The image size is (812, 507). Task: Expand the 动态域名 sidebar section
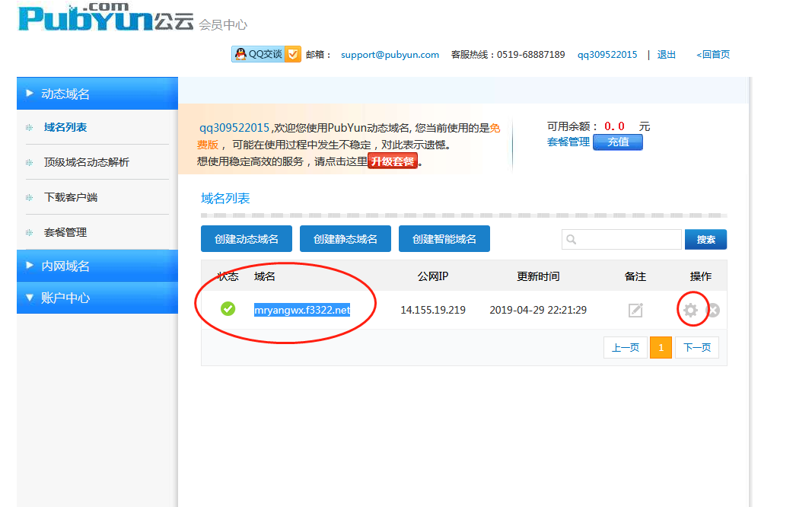(x=97, y=94)
